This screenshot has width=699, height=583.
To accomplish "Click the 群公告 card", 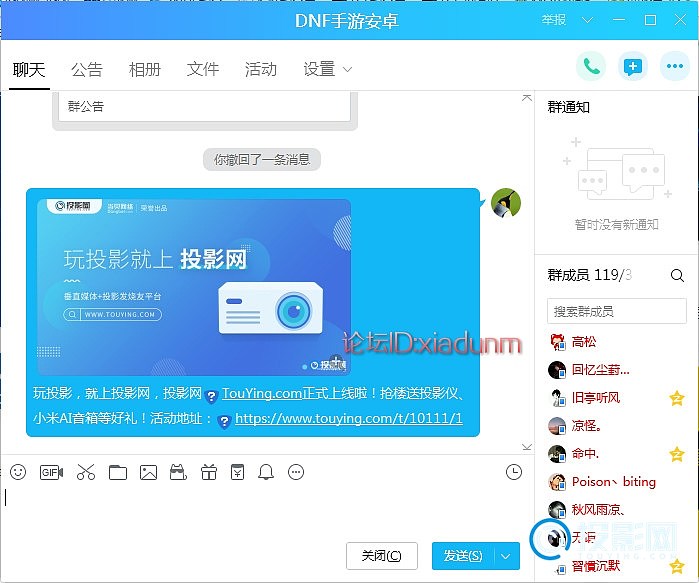I will [x=205, y=107].
